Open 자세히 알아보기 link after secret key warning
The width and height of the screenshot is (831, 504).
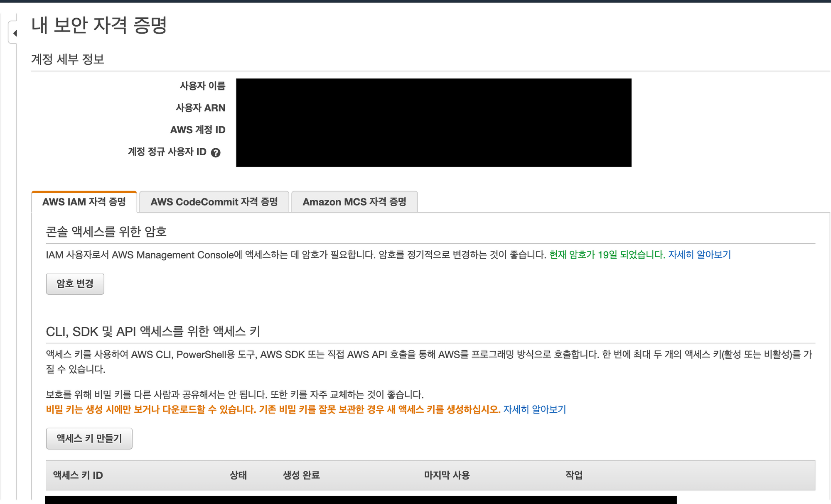pos(534,409)
